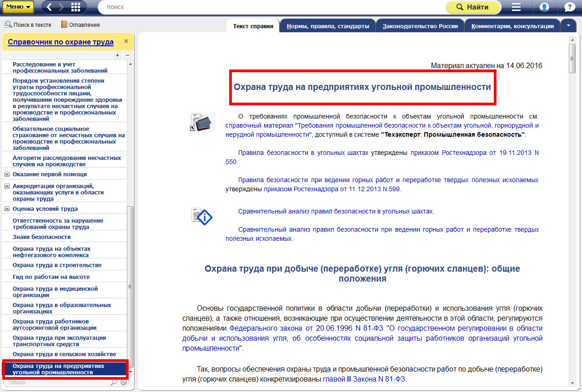Expand the Оказание первой помощи tree node
The image size is (582, 392).
[x=7, y=174]
